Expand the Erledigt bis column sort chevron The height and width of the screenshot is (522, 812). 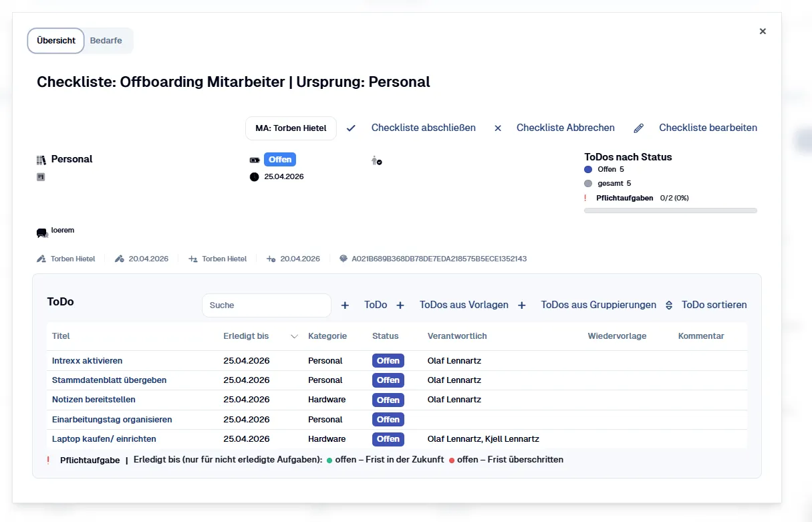[294, 337]
